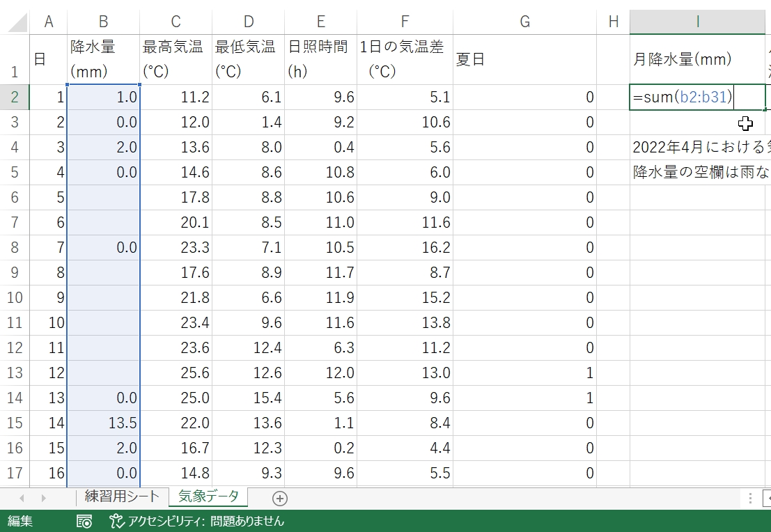Switch to 練習用シート sheet tab
Viewport: 771px width, 532px height.
[122, 497]
